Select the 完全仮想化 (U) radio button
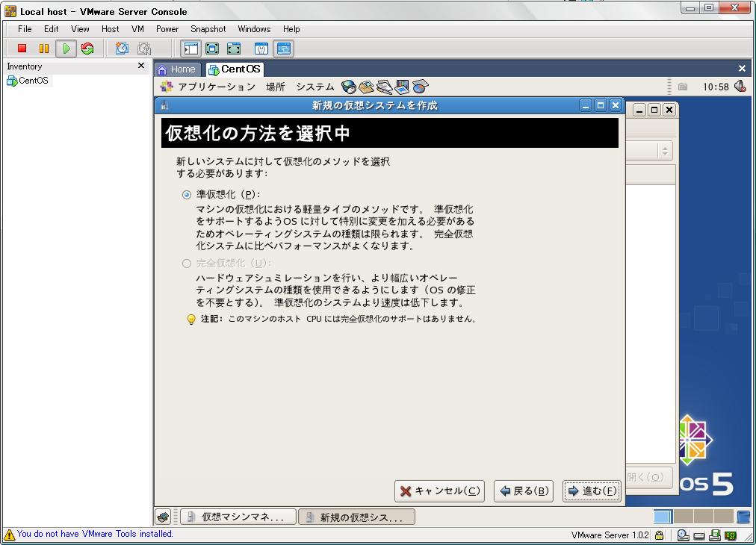This screenshot has height=545, width=756. 187,263
